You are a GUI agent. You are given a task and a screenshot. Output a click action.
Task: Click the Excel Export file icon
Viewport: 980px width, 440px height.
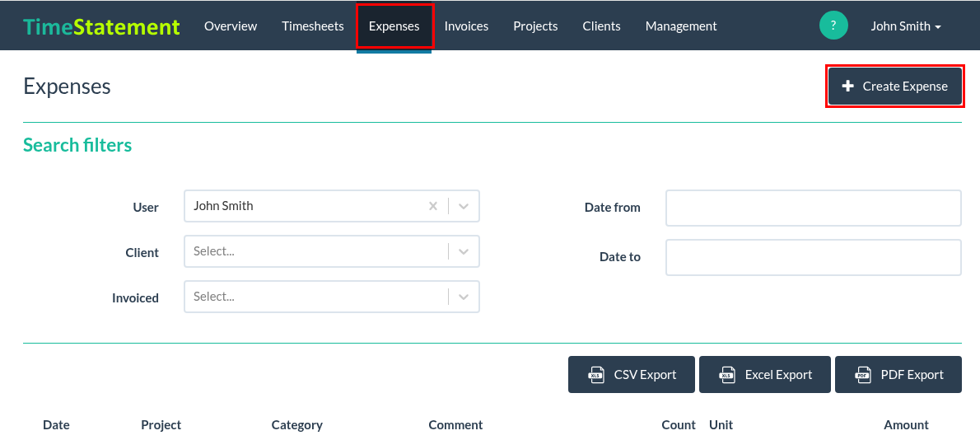tap(727, 374)
